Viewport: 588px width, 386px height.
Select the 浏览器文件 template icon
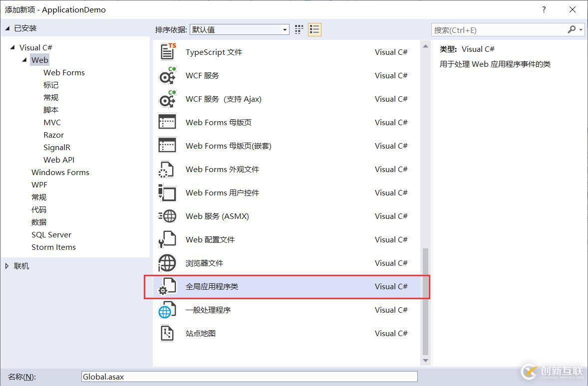point(167,263)
